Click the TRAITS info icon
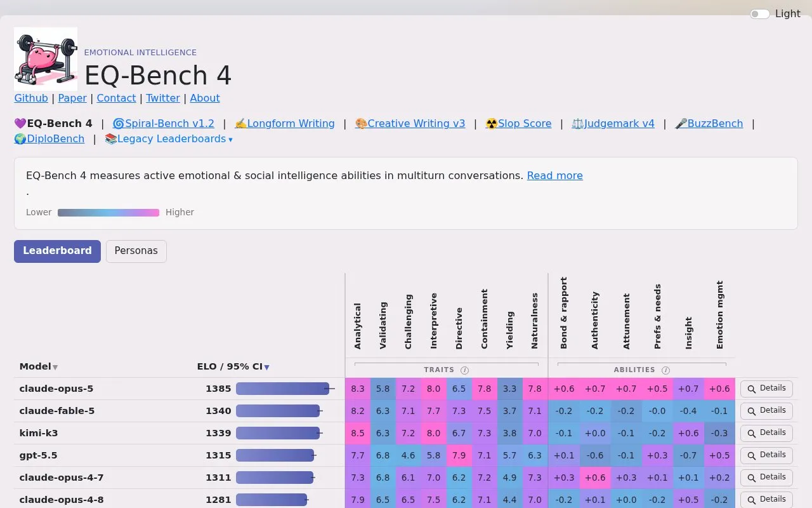The height and width of the screenshot is (508, 812). [x=464, y=370]
